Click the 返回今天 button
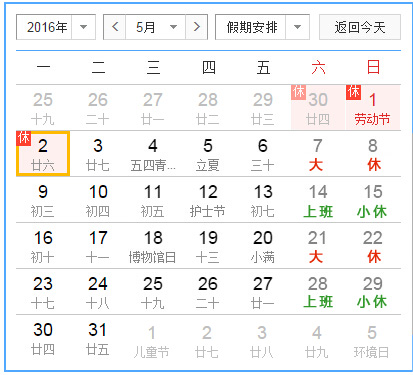Screen dimensions: 413x375 [x=360, y=27]
